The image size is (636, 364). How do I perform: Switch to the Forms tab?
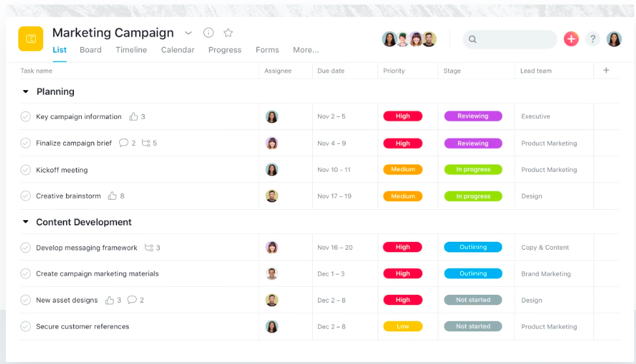pos(268,50)
